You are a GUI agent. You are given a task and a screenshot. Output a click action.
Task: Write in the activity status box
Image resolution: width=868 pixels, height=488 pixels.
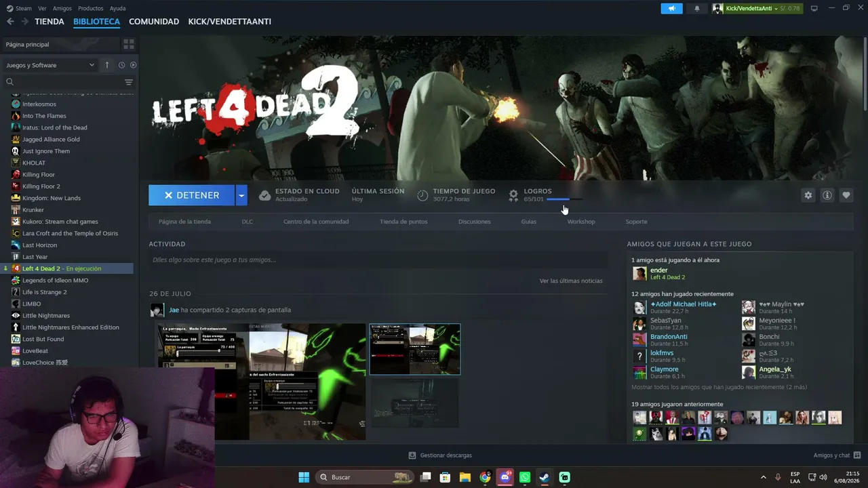tap(377, 260)
